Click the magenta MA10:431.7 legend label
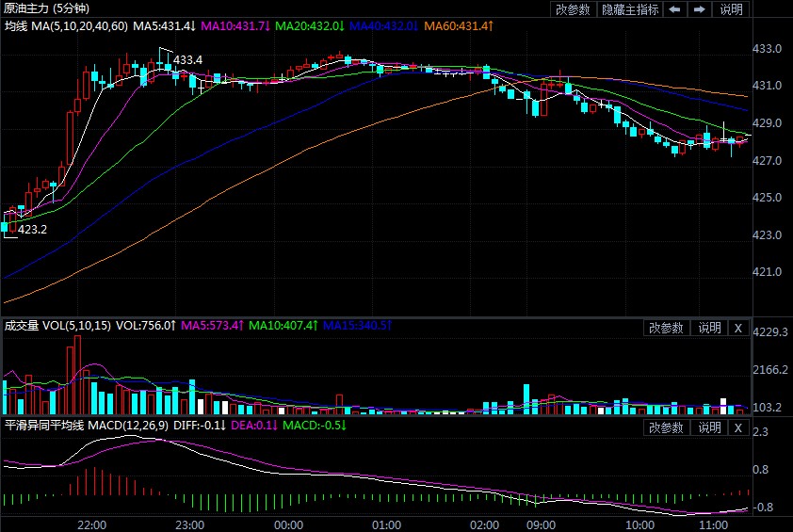 pyautogui.click(x=235, y=25)
